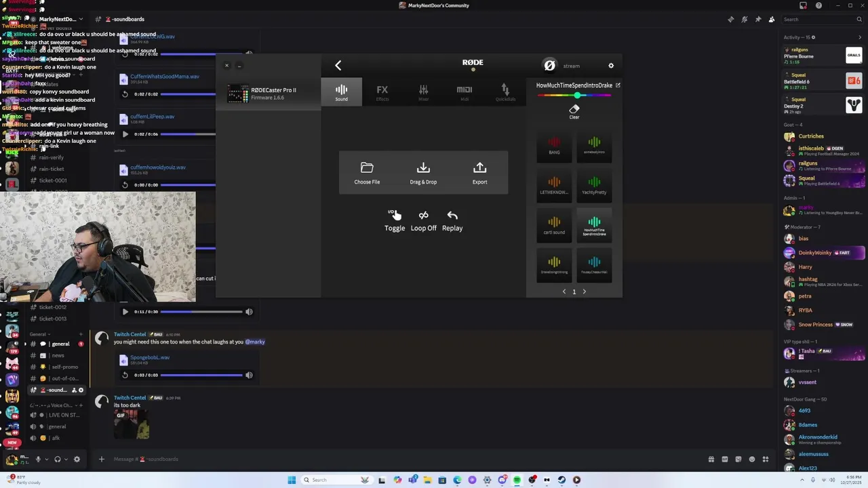Collapse the Voice Channels category
Image resolution: width=868 pixels, height=488 pixels.
coord(53,405)
